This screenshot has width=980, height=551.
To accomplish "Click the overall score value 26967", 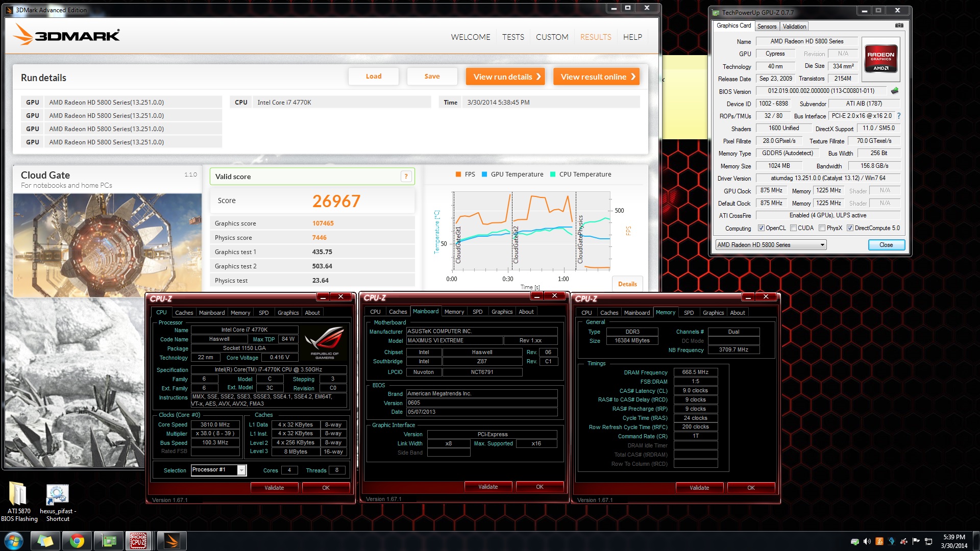I will point(336,201).
